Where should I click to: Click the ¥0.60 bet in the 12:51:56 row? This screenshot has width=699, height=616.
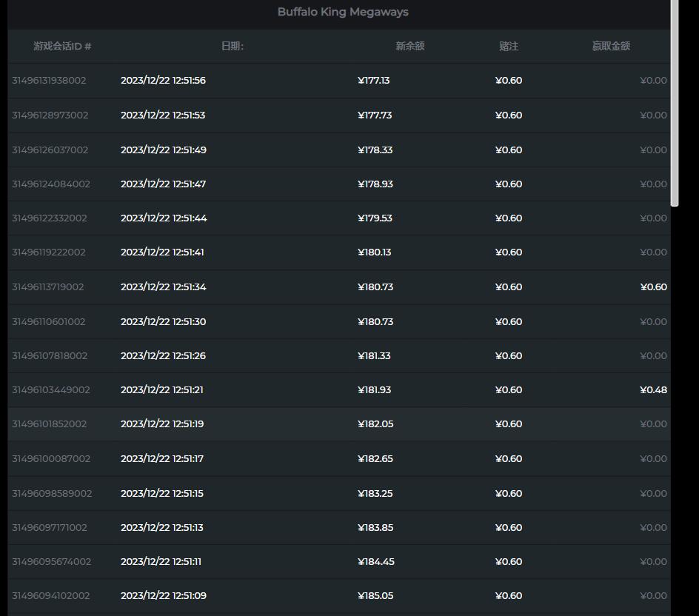pyautogui.click(x=509, y=80)
